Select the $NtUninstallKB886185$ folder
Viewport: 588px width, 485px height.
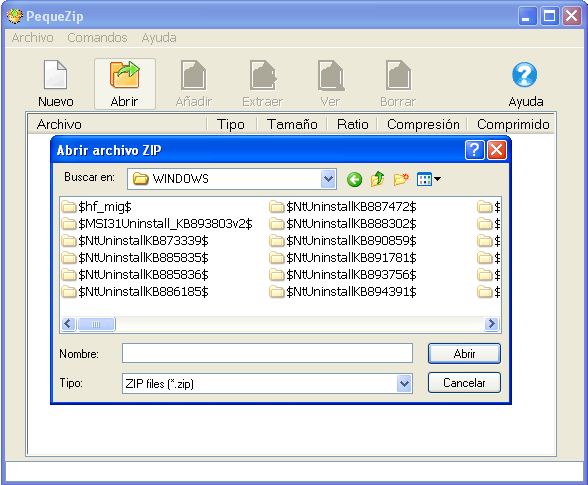point(135,292)
